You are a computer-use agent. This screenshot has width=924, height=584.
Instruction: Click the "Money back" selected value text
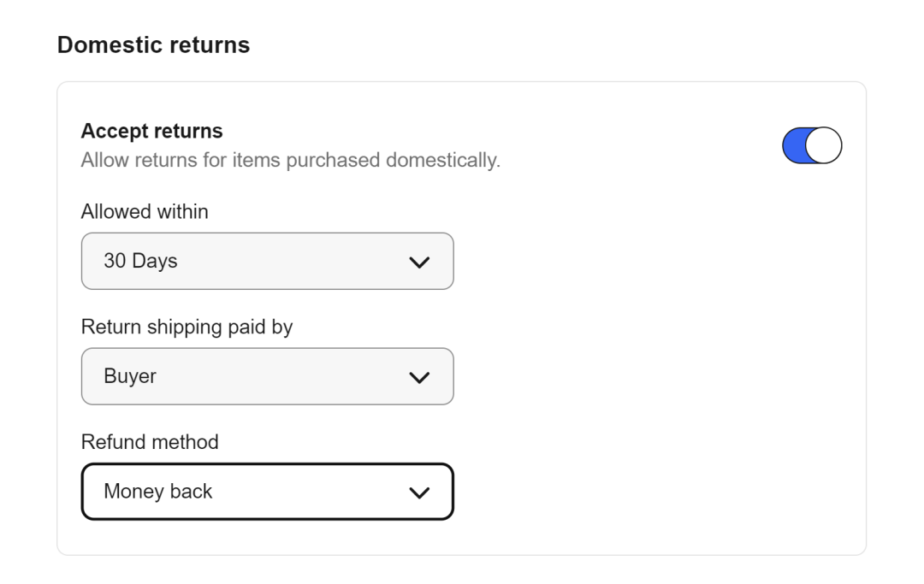click(x=157, y=492)
